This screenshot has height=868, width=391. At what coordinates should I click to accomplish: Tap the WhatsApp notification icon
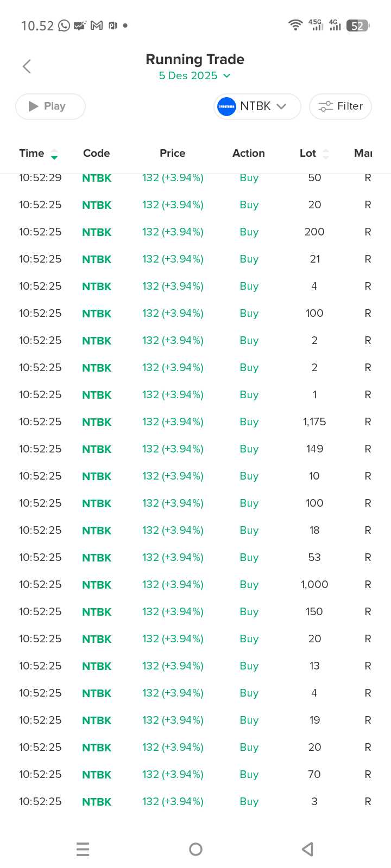[x=64, y=25]
